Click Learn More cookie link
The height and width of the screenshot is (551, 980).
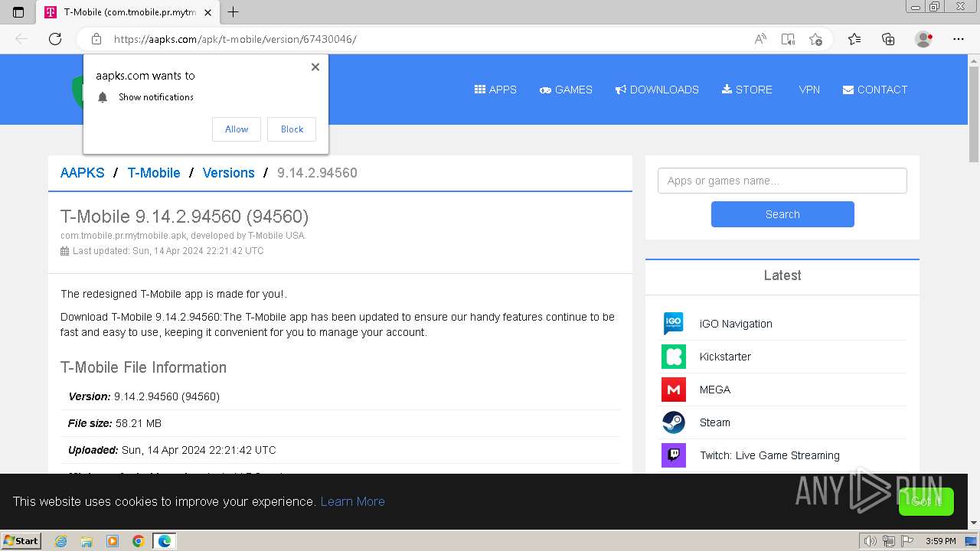coord(352,501)
